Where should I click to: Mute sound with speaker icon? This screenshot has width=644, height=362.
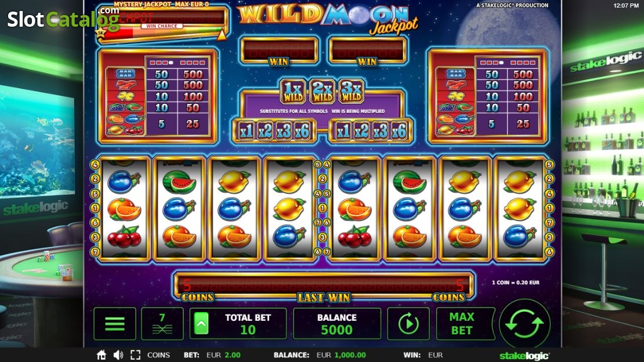click(118, 355)
